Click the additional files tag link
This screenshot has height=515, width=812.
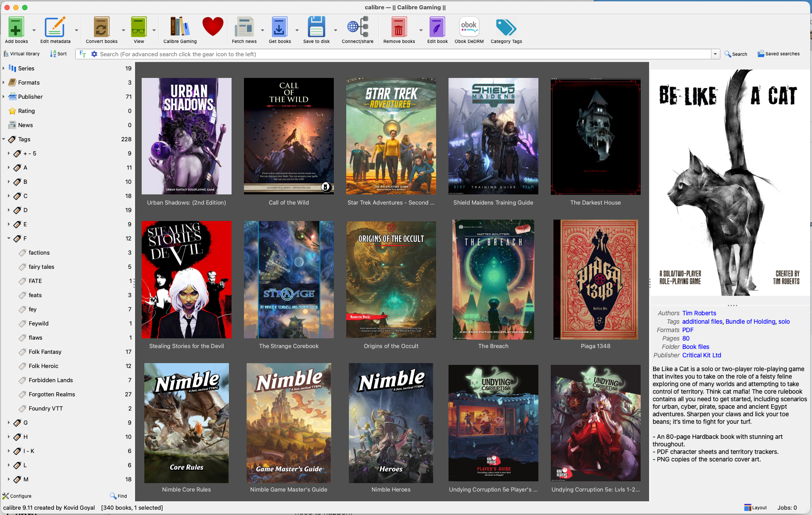(702, 321)
